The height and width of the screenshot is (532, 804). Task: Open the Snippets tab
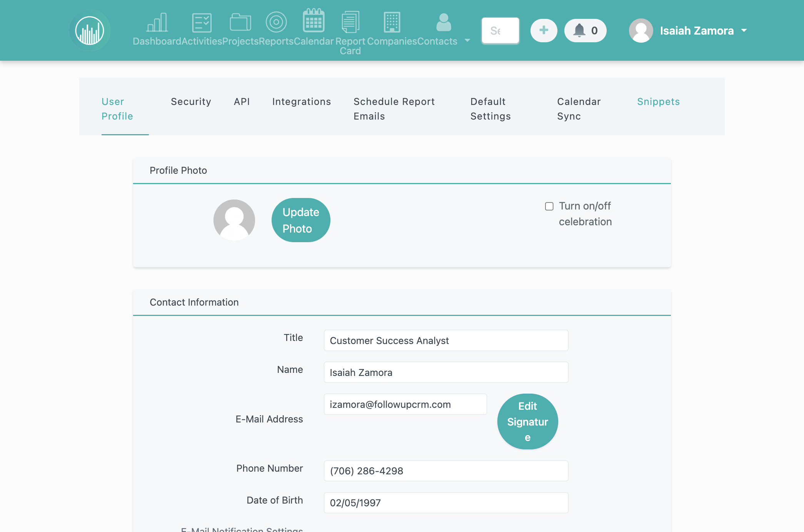pos(658,101)
